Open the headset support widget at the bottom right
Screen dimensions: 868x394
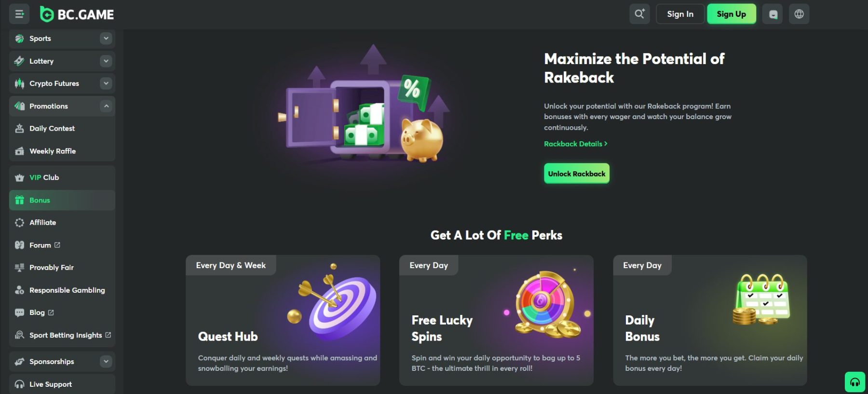pyautogui.click(x=855, y=382)
